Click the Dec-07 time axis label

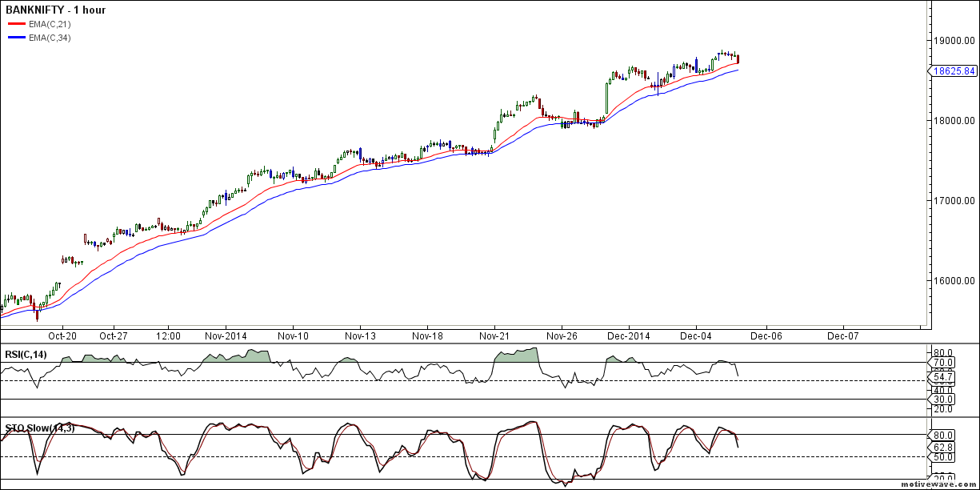click(x=842, y=336)
